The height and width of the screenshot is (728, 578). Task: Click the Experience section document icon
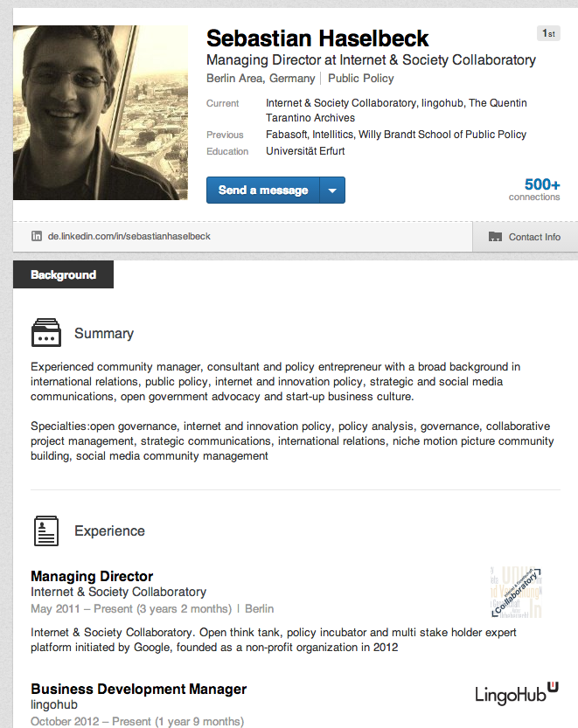coord(45,530)
